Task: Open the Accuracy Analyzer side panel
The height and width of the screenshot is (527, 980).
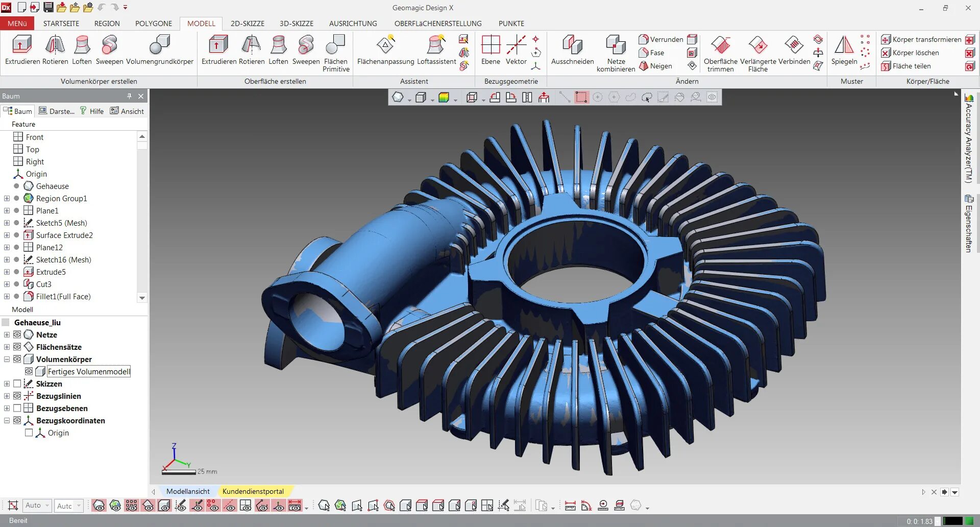Action: (969, 138)
